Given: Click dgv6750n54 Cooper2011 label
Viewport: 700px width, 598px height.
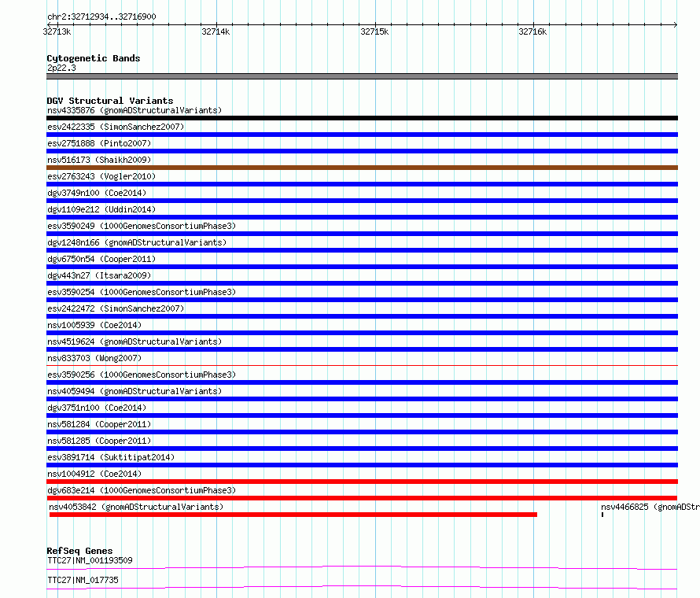Looking at the screenshot, I should [x=101, y=259].
